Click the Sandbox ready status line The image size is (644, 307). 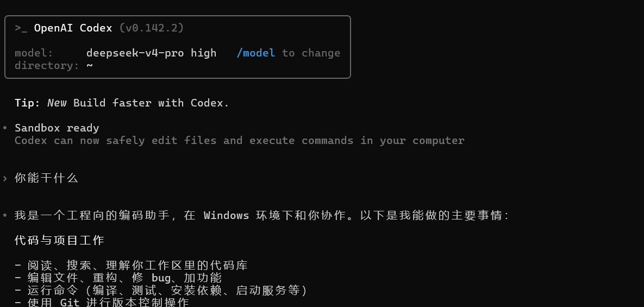[57, 128]
